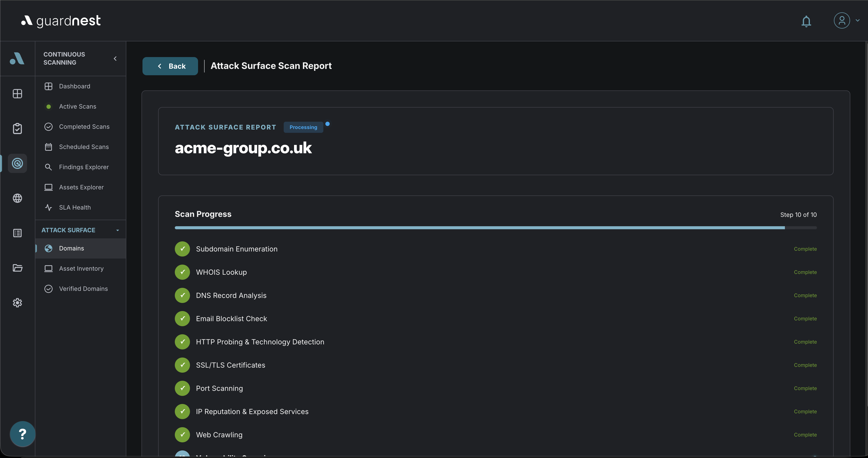The width and height of the screenshot is (868, 458).
Task: Click the green Active Scans status dot
Action: pyautogui.click(x=49, y=106)
